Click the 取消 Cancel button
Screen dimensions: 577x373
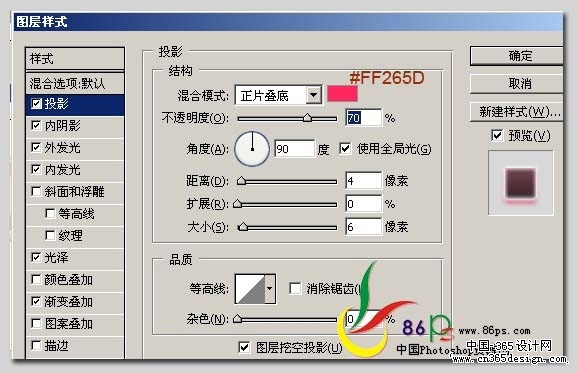point(517,84)
